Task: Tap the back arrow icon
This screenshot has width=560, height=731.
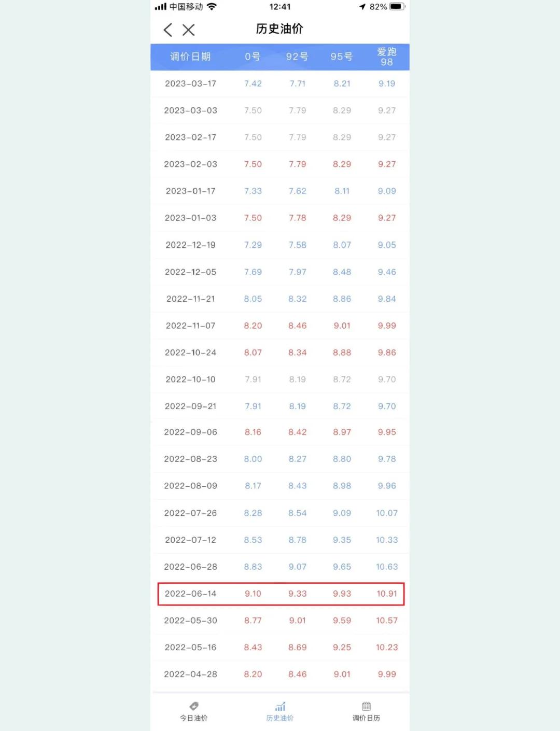Action: click(167, 30)
